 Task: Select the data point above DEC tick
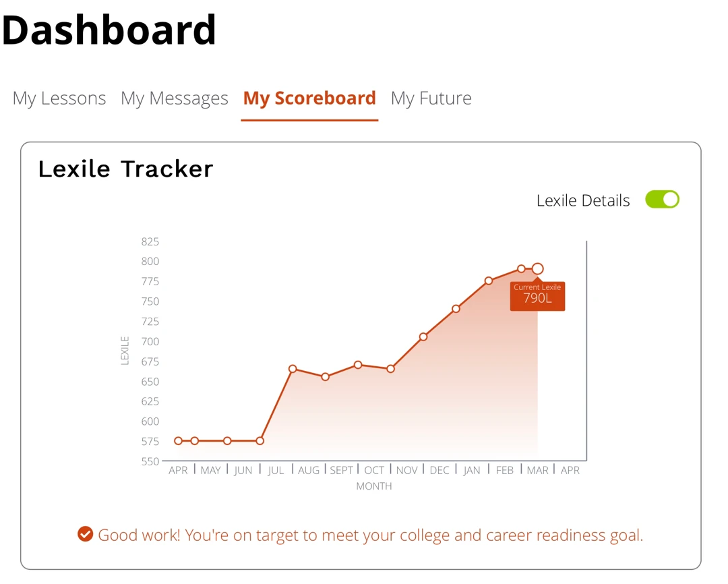click(x=423, y=337)
